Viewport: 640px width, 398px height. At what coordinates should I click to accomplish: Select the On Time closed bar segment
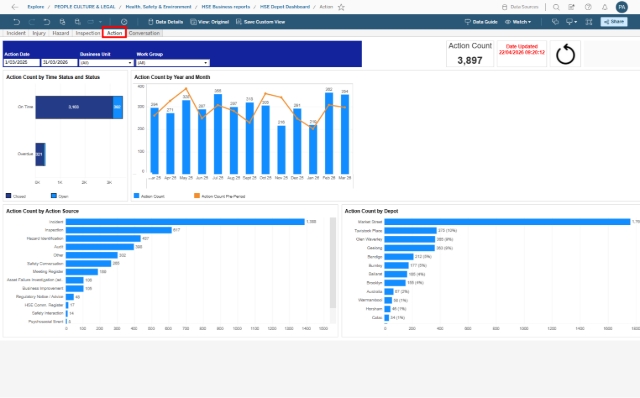[x=74, y=107]
